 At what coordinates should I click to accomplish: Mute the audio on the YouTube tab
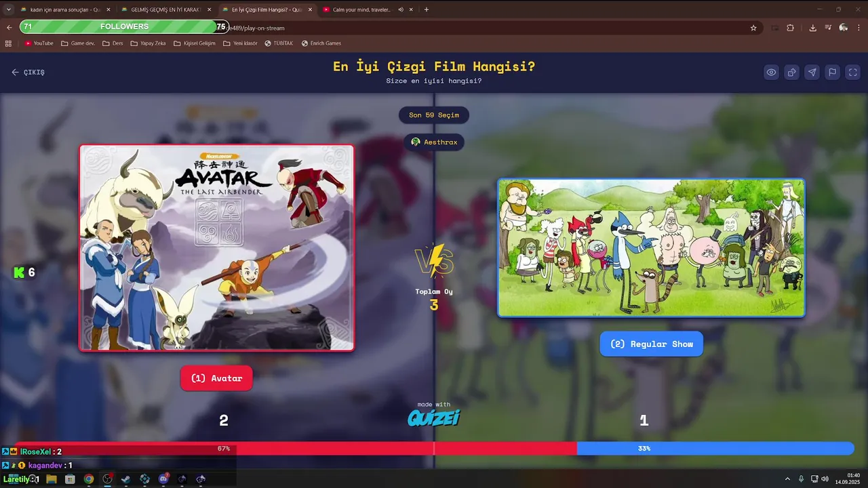click(400, 9)
